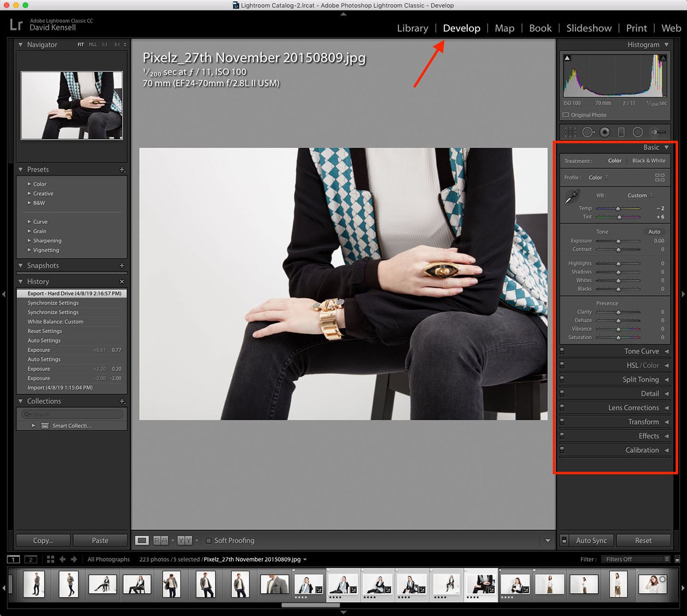Image resolution: width=687 pixels, height=616 pixels.
Task: Toggle the Tone Curve panel switch
Action: pyautogui.click(x=562, y=351)
